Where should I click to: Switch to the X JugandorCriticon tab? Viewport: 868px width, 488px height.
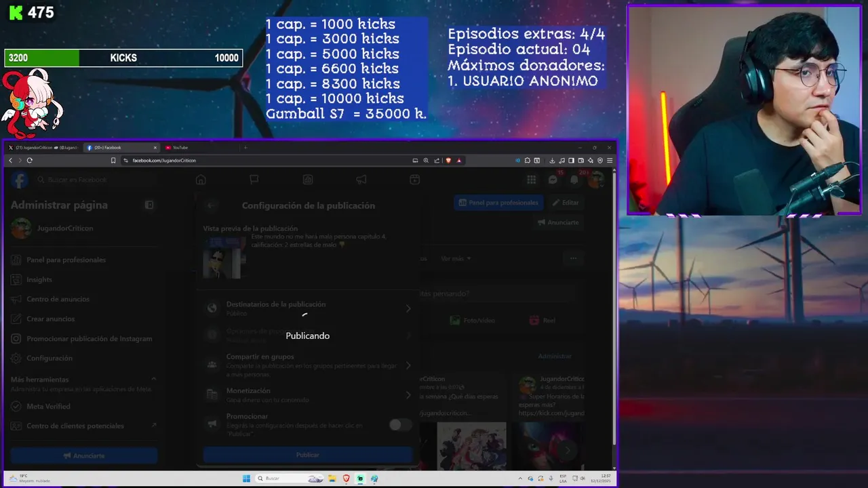[43, 147]
